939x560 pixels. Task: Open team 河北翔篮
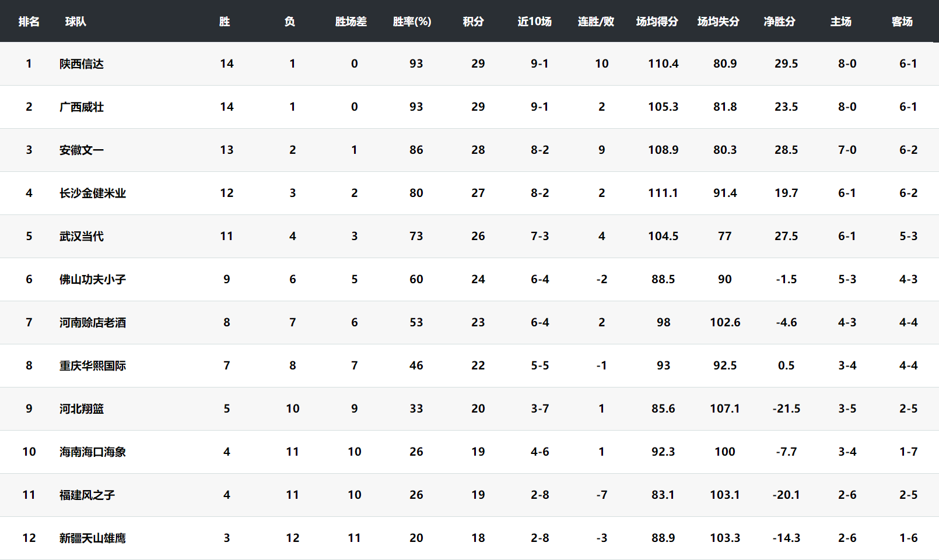(x=82, y=409)
